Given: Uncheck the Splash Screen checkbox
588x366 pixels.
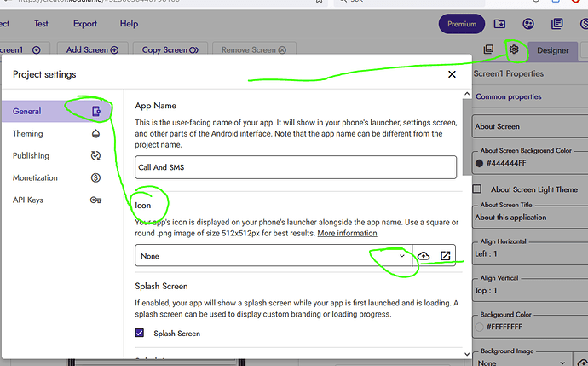Looking at the screenshot, I should pos(140,333).
